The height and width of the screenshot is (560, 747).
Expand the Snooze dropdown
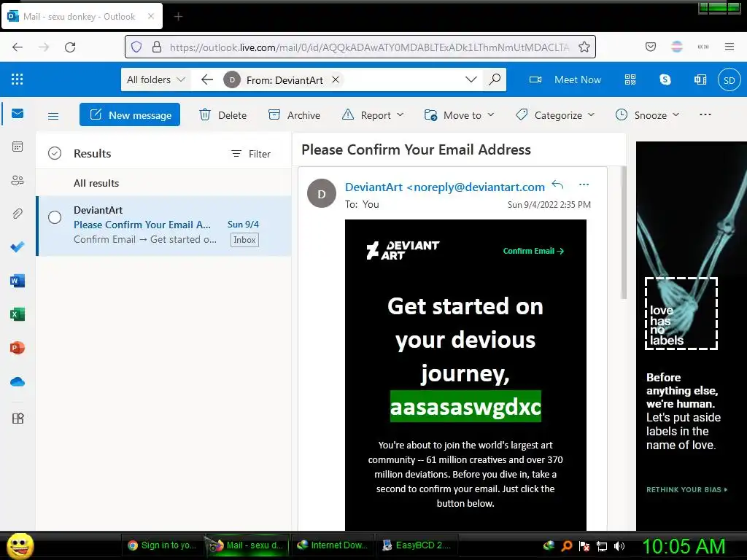[676, 115]
